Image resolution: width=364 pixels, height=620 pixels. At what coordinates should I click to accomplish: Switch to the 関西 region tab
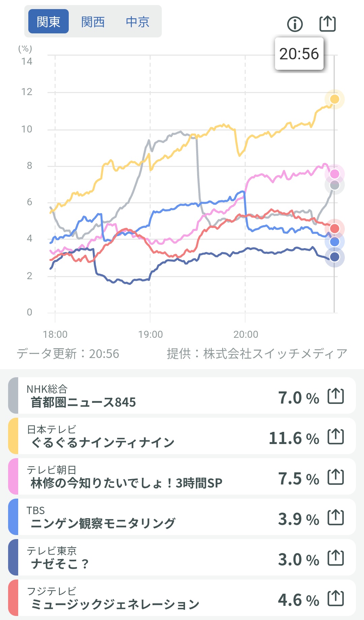93,22
